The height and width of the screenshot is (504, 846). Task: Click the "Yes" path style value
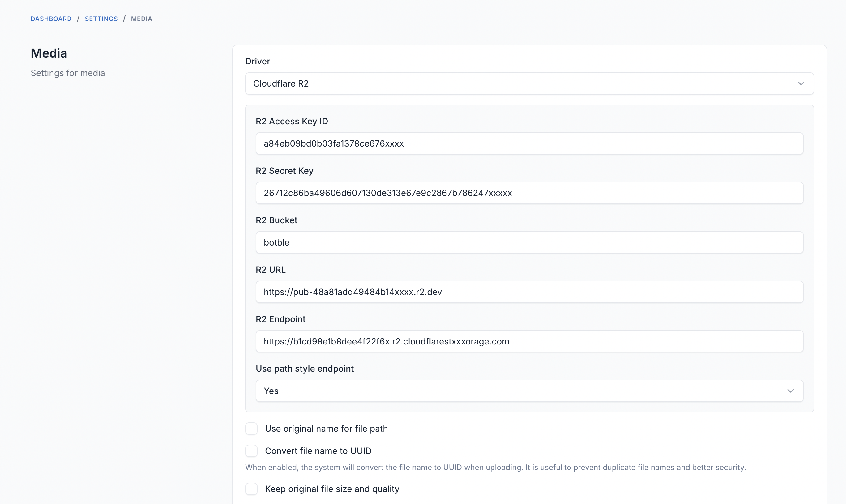click(271, 391)
